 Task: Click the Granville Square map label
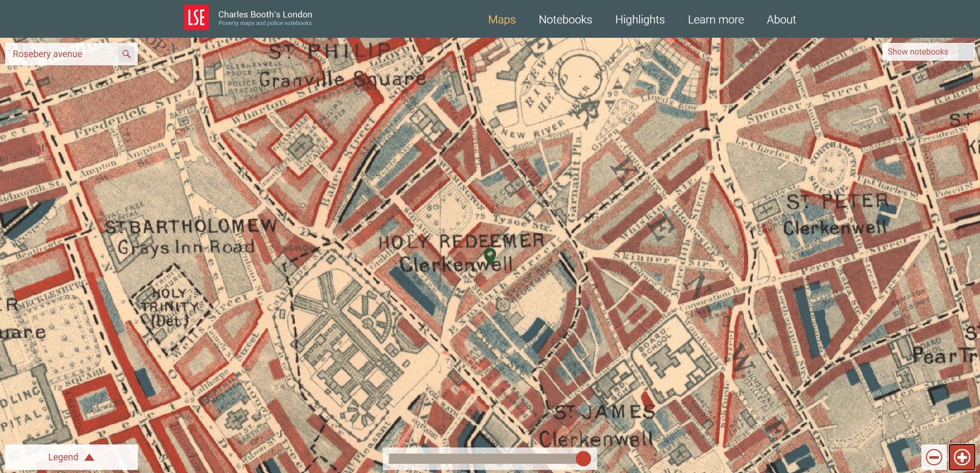click(x=342, y=79)
